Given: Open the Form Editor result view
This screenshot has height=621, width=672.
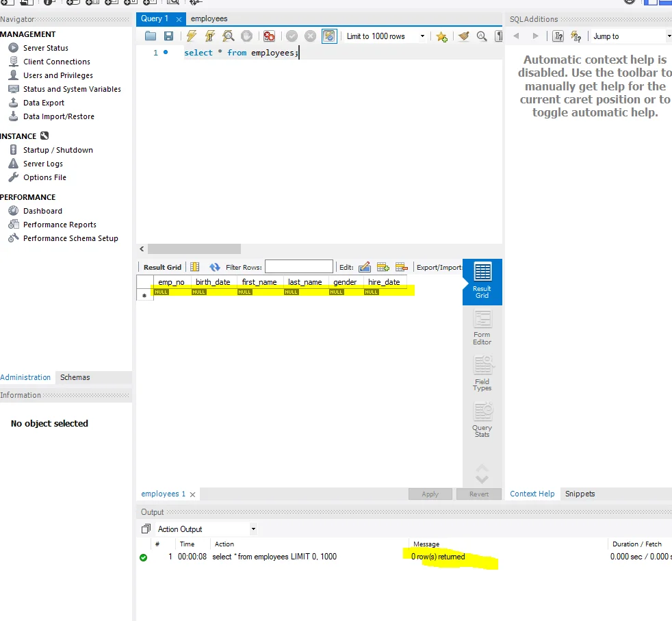Looking at the screenshot, I should pos(482,327).
